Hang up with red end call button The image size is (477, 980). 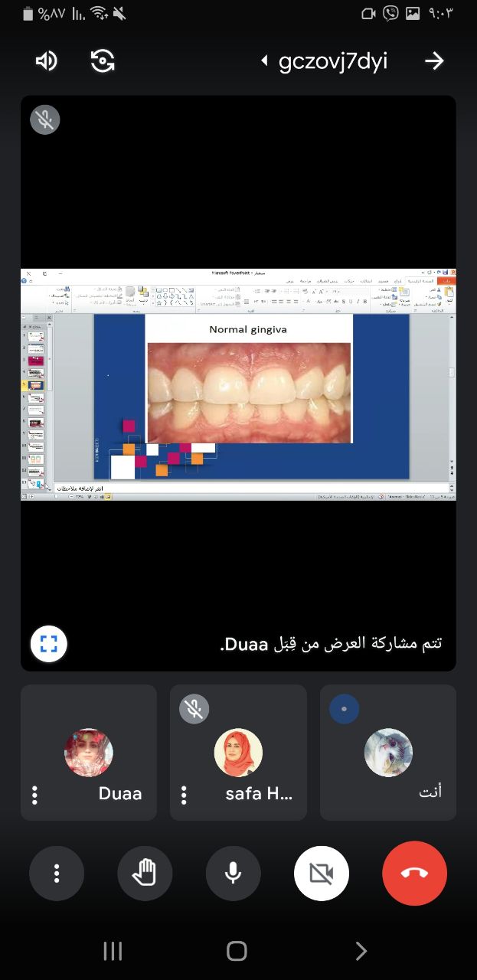(x=414, y=874)
